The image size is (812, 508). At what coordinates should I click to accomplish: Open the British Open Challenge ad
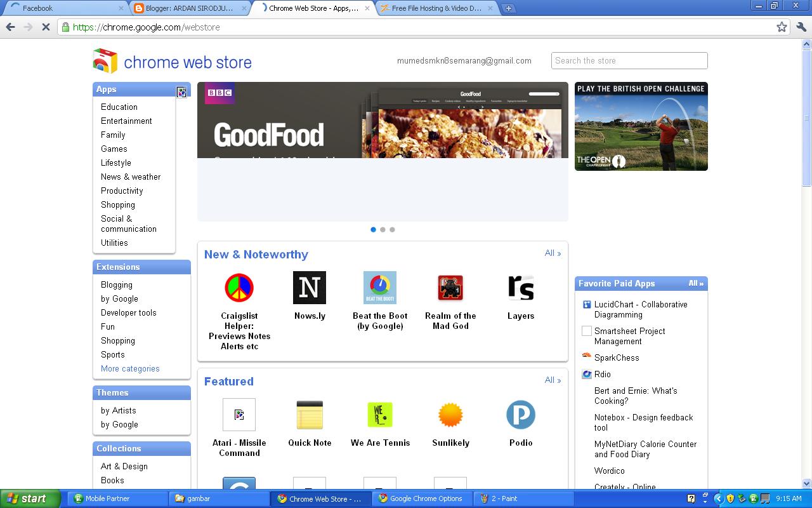641,126
